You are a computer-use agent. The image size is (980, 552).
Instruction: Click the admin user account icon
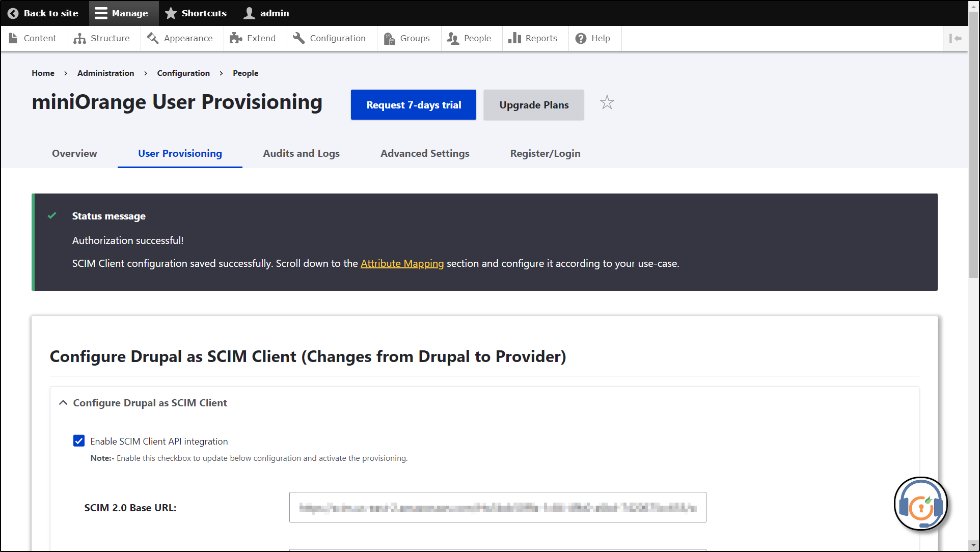pos(249,13)
